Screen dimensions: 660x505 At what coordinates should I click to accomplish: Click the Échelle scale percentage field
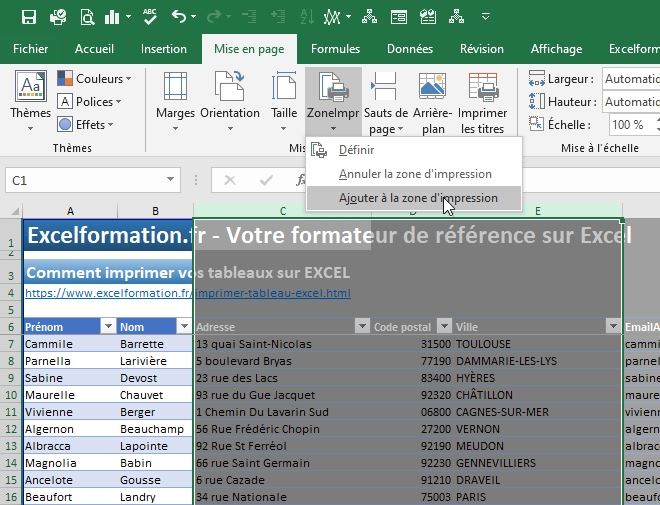point(628,124)
